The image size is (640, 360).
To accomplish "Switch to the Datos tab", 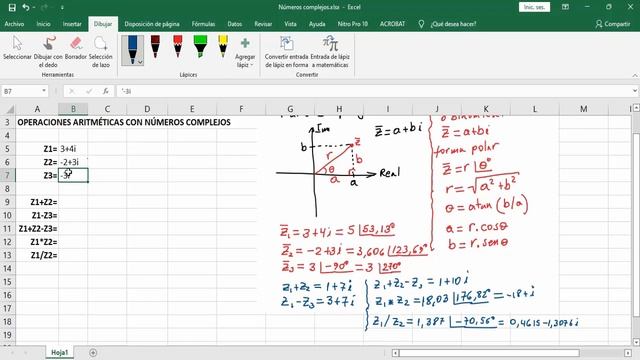I will [235, 24].
